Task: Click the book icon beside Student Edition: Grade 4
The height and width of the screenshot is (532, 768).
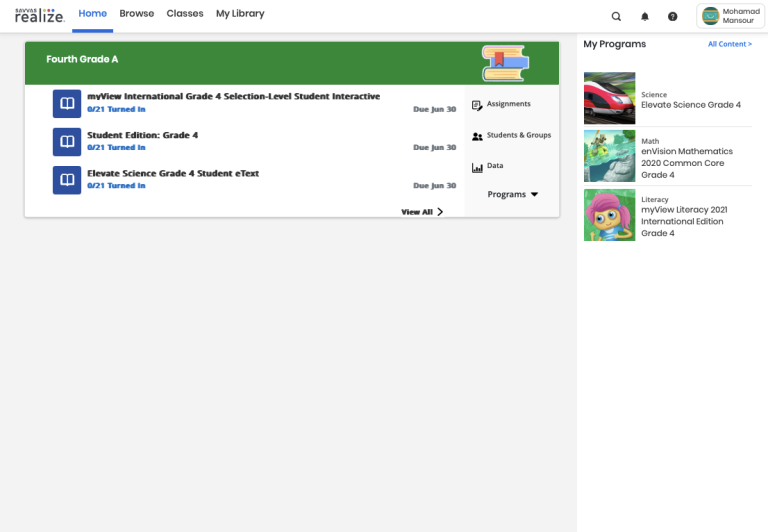Action: tap(67, 142)
